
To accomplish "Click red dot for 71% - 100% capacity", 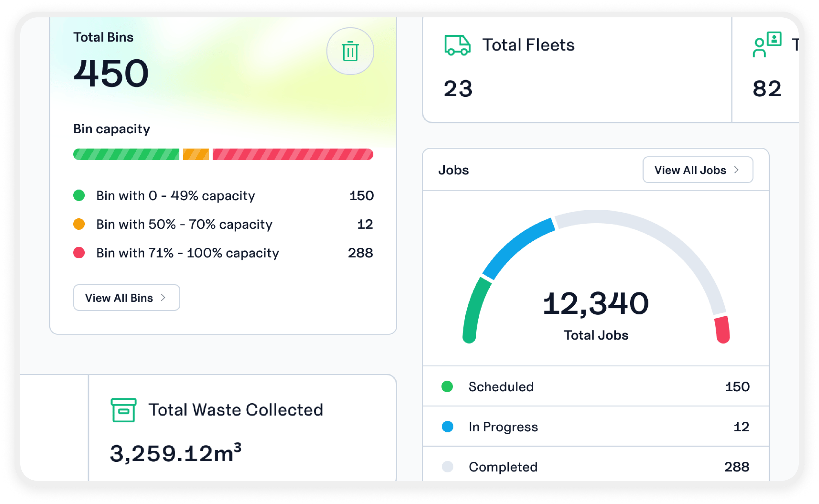I will [79, 253].
